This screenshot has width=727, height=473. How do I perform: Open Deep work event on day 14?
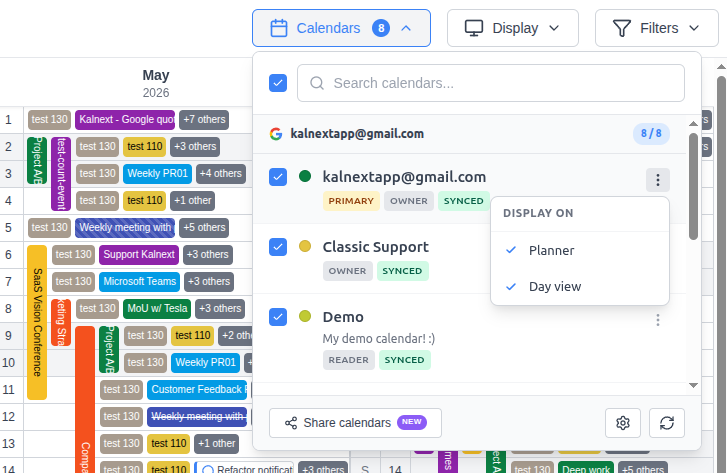pos(586,467)
